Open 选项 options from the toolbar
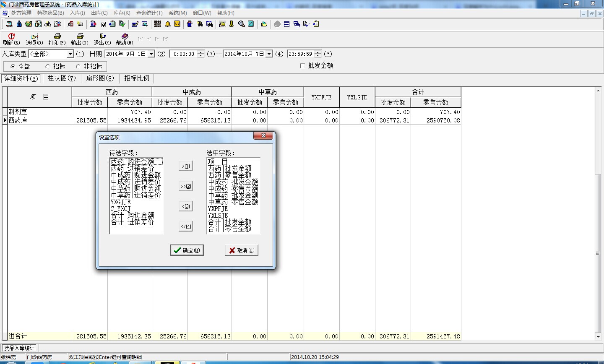The image size is (604, 364). pyautogui.click(x=34, y=39)
